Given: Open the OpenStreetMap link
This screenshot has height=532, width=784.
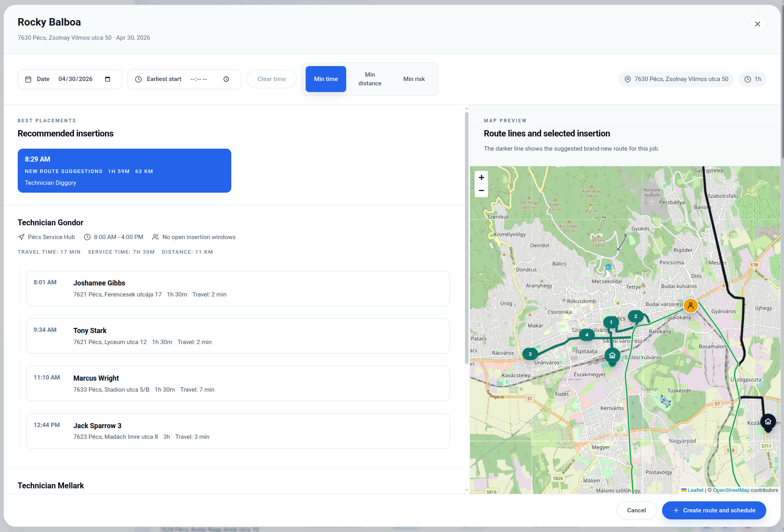Looking at the screenshot, I should click(731, 490).
